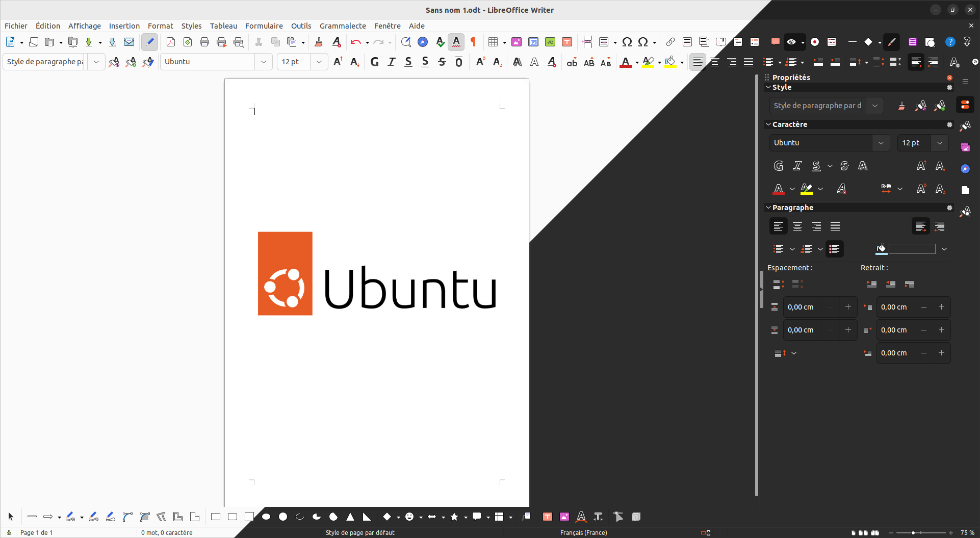This screenshot has width=980, height=538.
Task: Insert special character Omega icon
Action: pos(627,42)
